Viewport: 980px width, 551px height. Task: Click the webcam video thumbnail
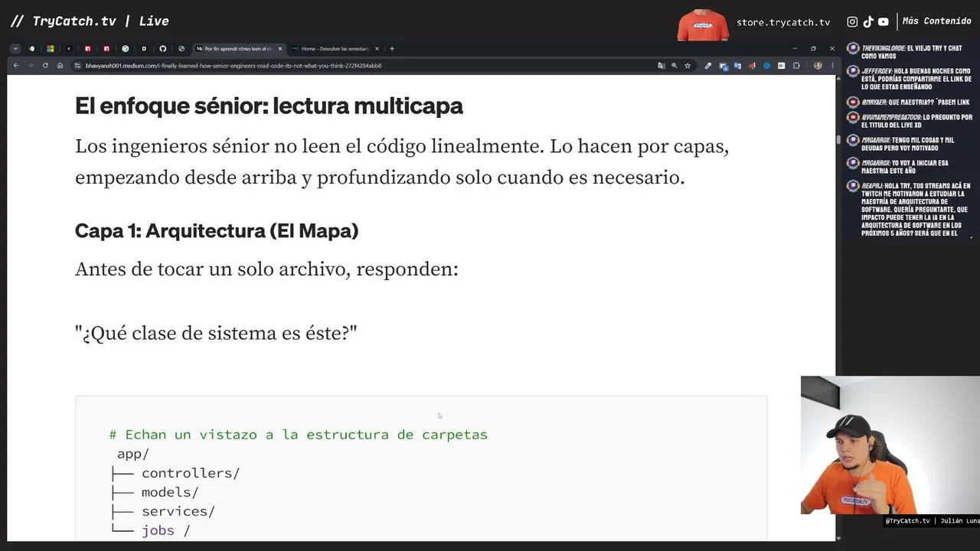click(x=890, y=445)
